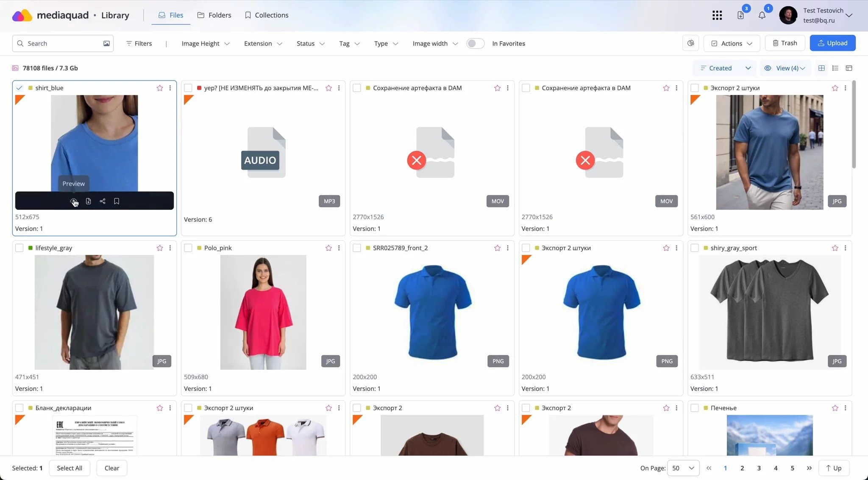The width and height of the screenshot is (868, 480).
Task: Open the Filters panel
Action: point(139,43)
